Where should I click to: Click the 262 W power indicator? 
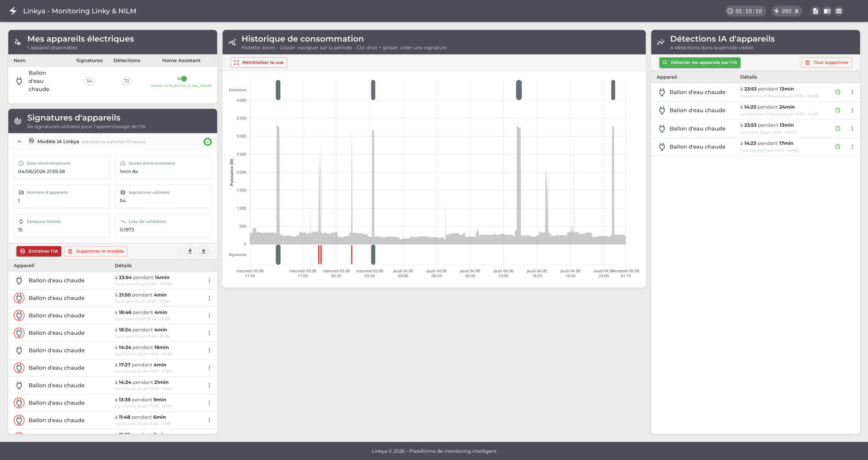[787, 11]
